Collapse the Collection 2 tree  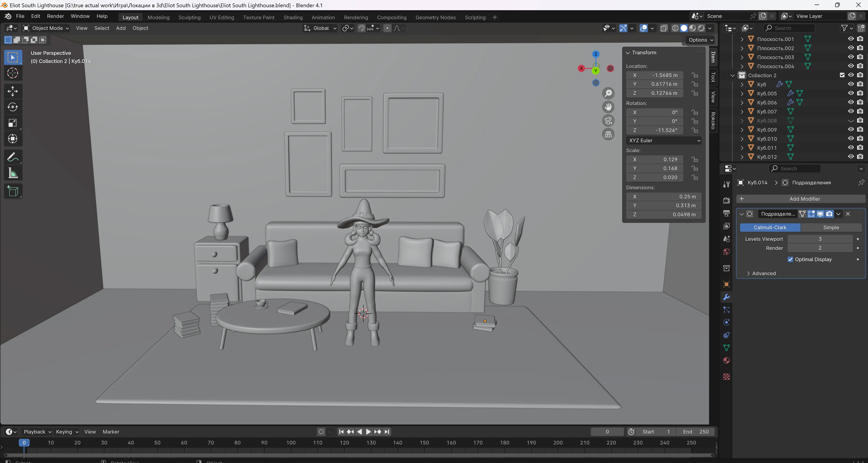732,75
